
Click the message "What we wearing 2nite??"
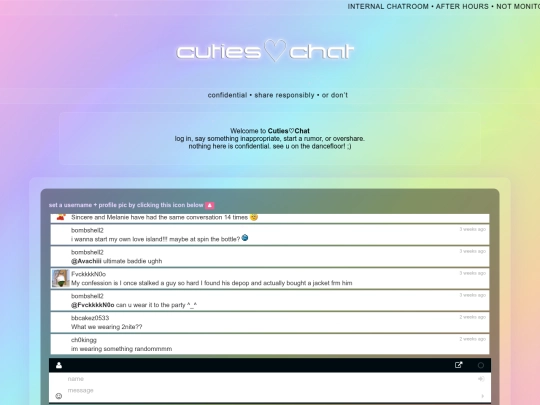coord(106,327)
